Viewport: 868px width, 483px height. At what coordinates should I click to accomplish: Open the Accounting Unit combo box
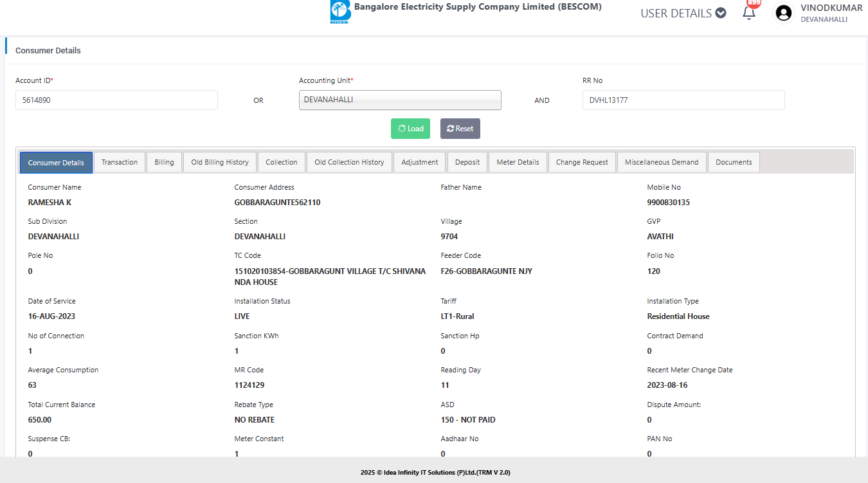pyautogui.click(x=400, y=100)
